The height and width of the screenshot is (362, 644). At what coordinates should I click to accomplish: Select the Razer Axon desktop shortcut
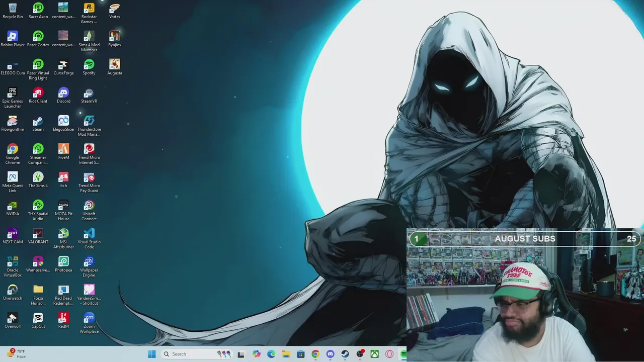point(38,11)
